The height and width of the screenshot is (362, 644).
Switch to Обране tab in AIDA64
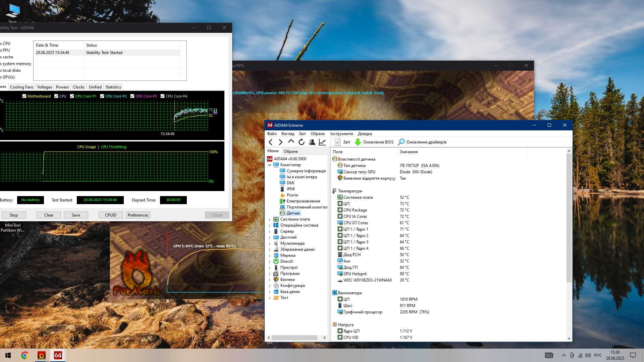click(x=291, y=152)
